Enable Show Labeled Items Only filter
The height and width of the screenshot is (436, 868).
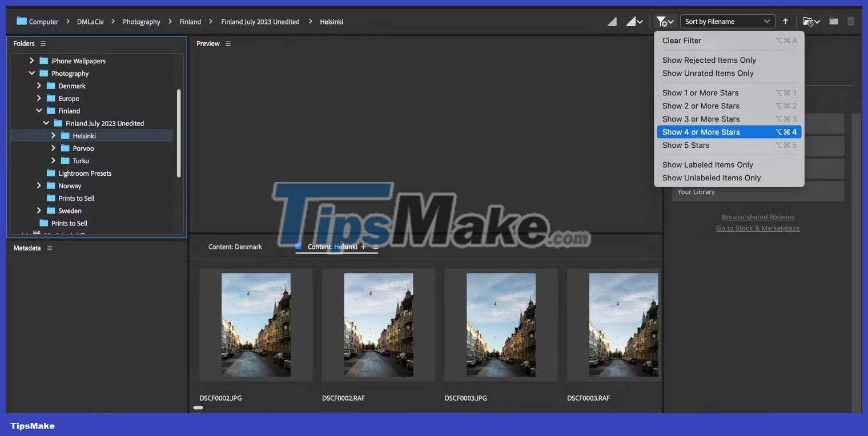[708, 164]
